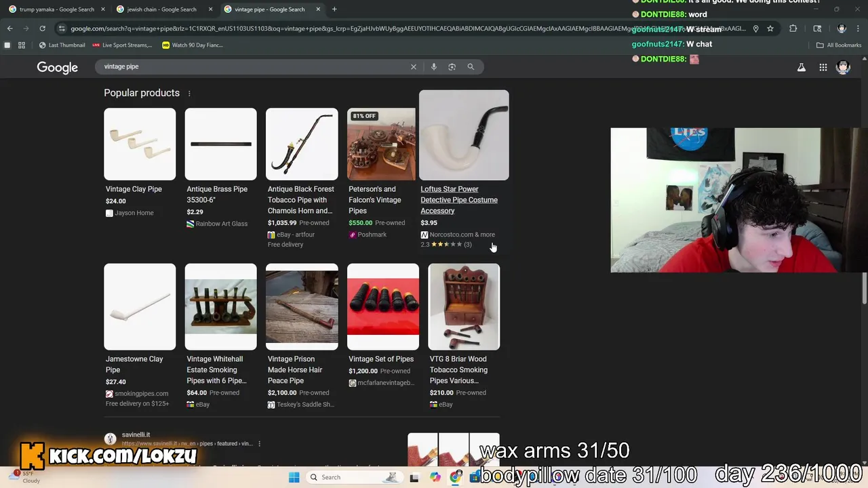Open the Chrome profile icon in the toolbar
The width and height of the screenshot is (868, 488).
842,28
